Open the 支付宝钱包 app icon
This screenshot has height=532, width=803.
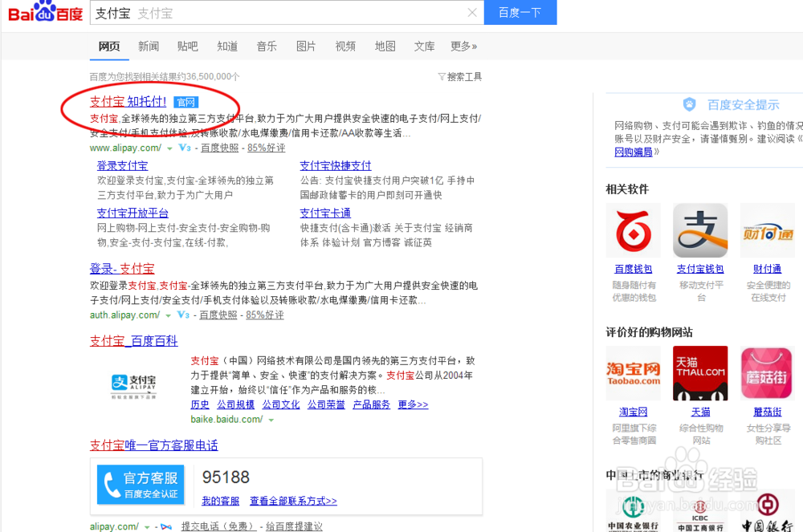click(x=700, y=230)
